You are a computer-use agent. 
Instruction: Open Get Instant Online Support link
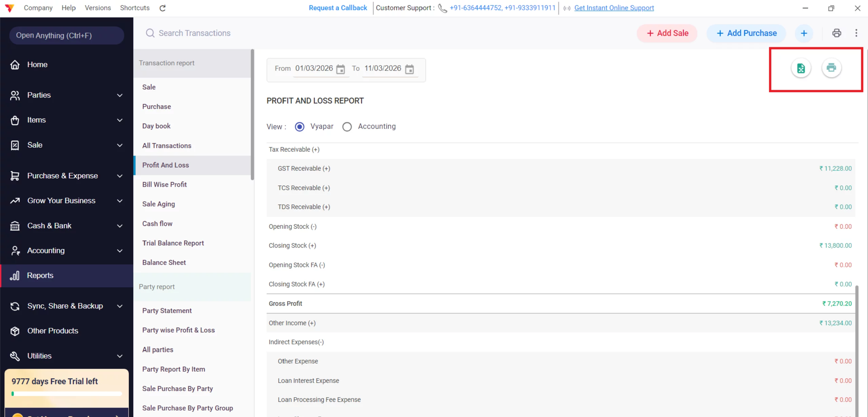pyautogui.click(x=614, y=8)
